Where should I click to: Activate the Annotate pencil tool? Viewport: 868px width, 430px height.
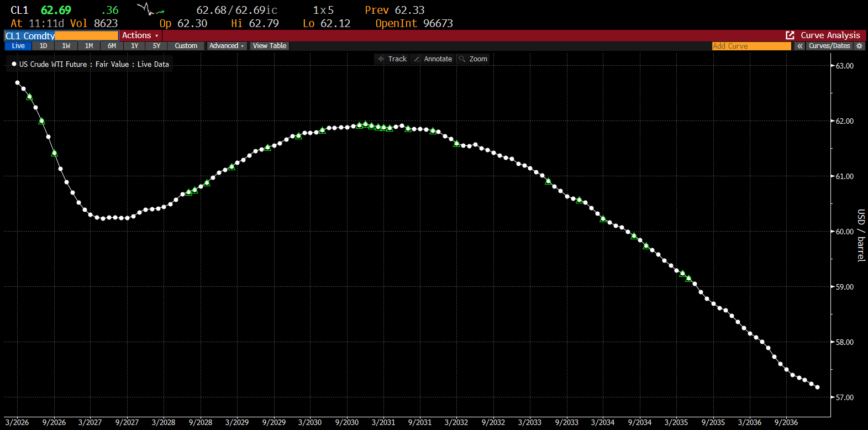(x=433, y=59)
